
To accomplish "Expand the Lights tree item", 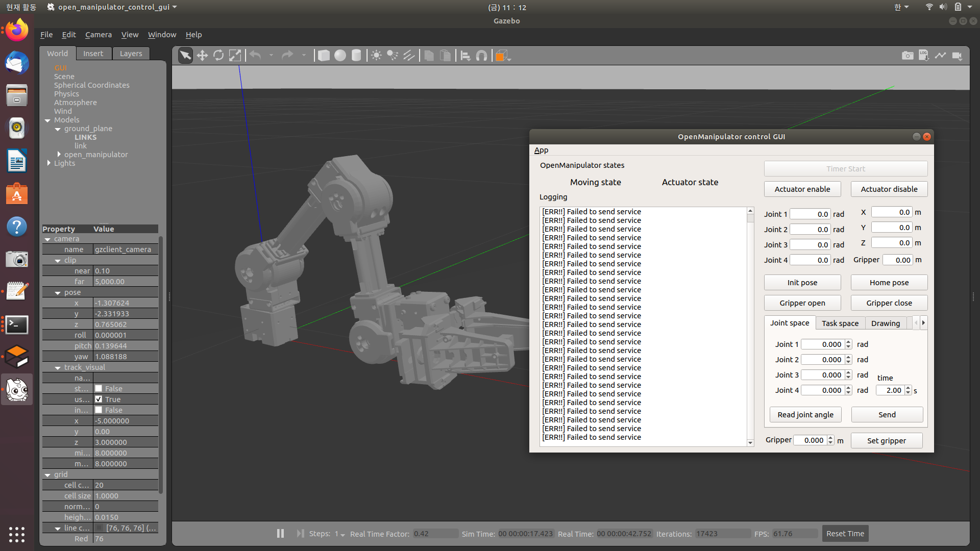I will (49, 163).
